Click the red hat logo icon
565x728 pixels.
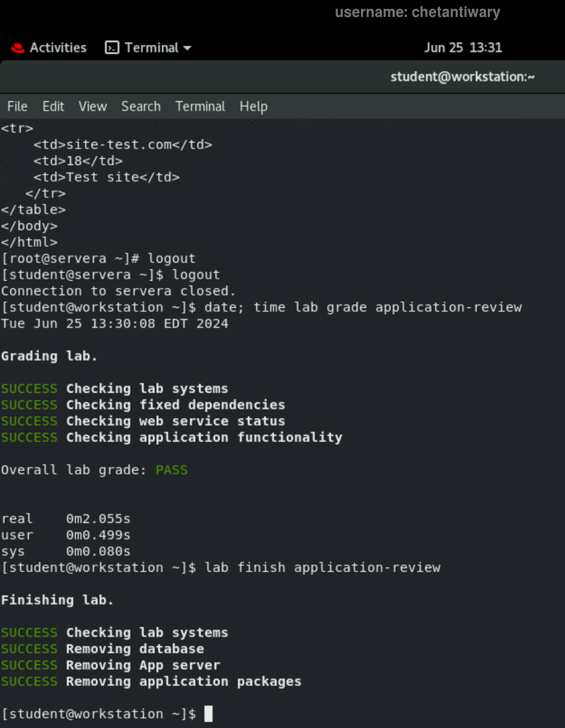pos(18,48)
